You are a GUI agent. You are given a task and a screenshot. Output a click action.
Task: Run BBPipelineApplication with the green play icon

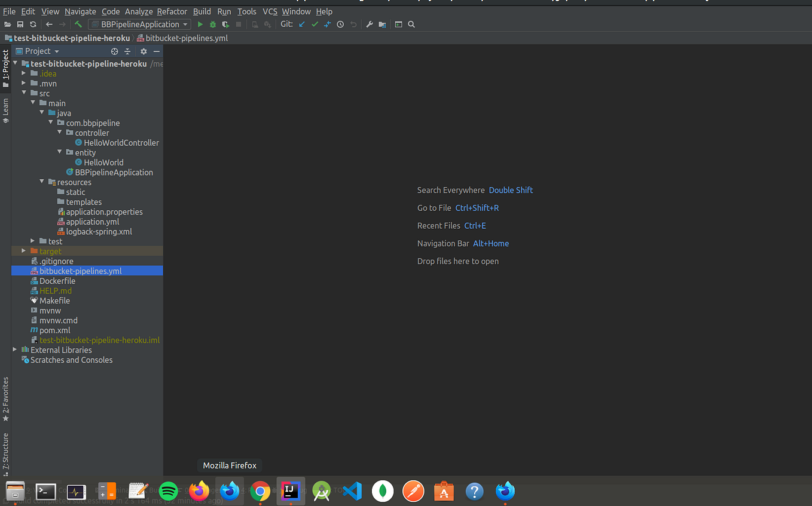(x=200, y=24)
